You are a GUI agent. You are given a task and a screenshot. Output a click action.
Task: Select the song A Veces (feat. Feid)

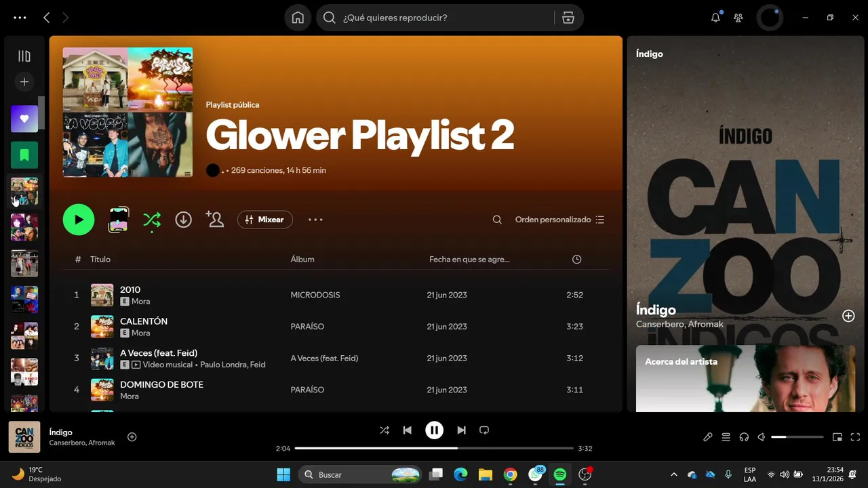[159, 353]
